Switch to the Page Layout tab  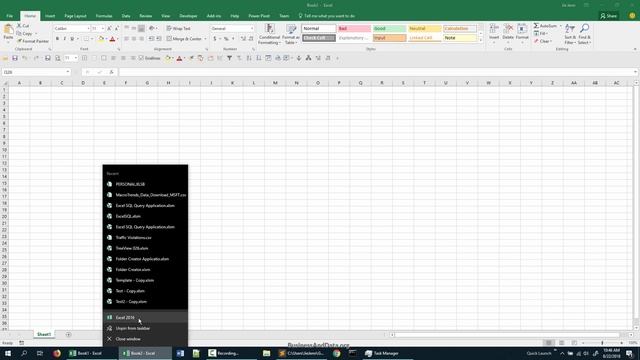pos(76,16)
